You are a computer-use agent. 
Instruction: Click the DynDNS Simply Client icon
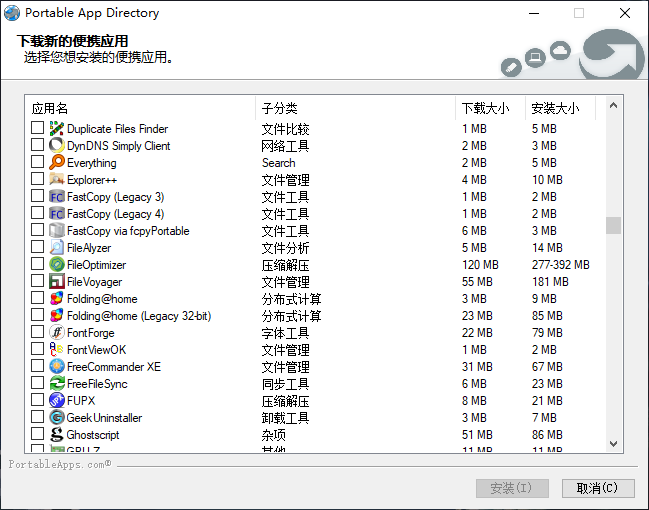[57, 146]
